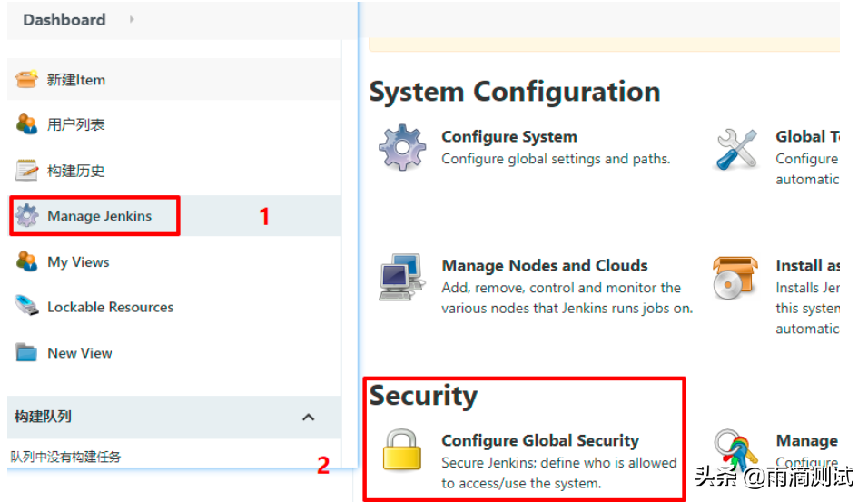868x502 pixels.
Task: Open the Install as service link
Action: click(x=807, y=265)
